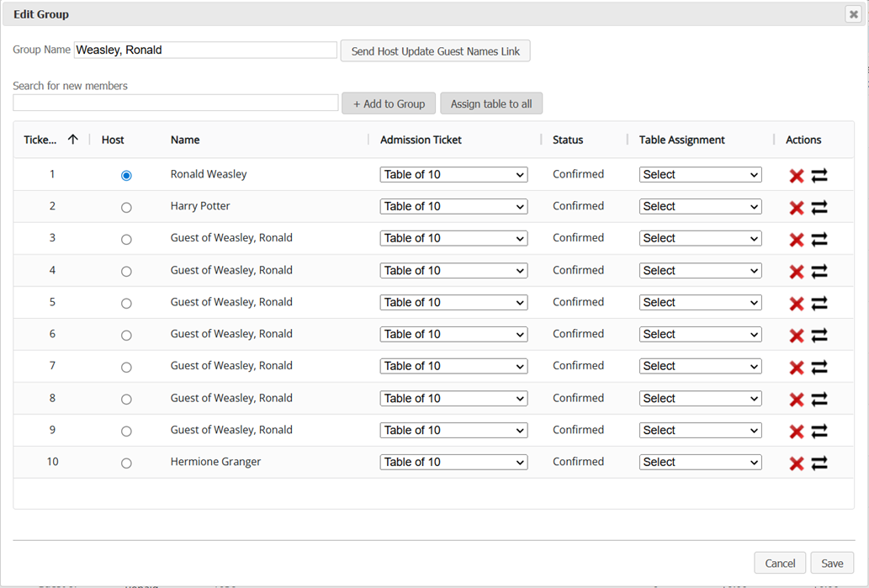Click swap arrows icon for Hermione Granger
This screenshot has height=588, width=869.
(819, 463)
